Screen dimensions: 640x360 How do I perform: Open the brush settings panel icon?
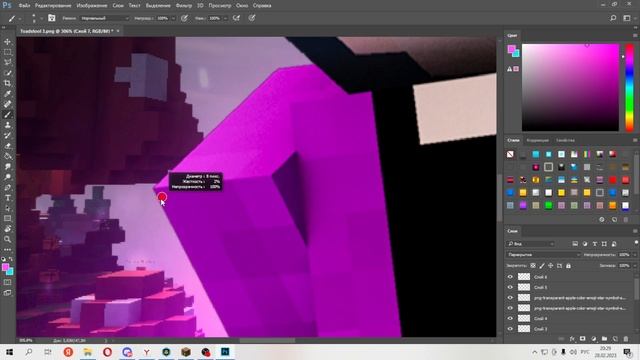51,18
